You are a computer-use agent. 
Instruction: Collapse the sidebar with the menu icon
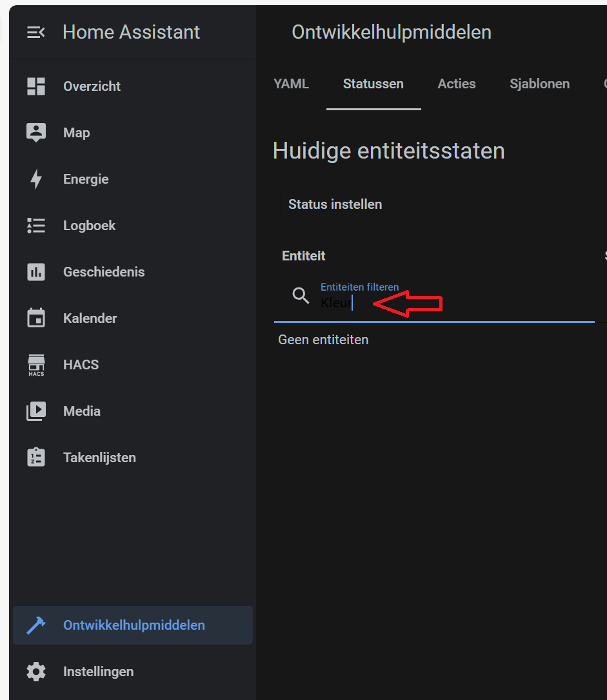coord(36,32)
